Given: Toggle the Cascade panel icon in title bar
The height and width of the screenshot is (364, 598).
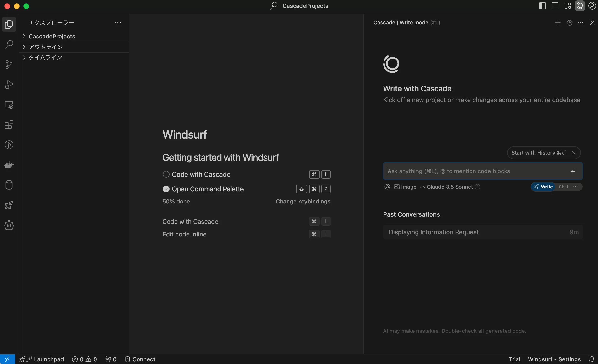Looking at the screenshot, I should [x=580, y=6].
